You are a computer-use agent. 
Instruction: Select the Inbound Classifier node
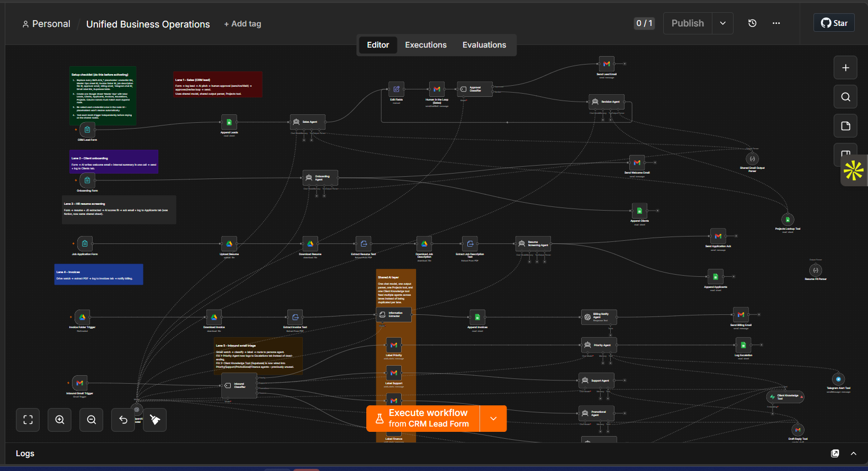point(239,385)
